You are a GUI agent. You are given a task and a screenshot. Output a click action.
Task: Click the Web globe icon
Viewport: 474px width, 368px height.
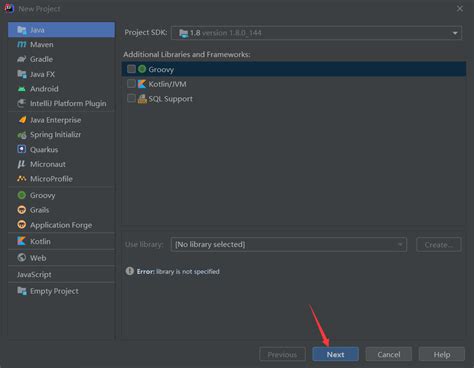[22, 258]
